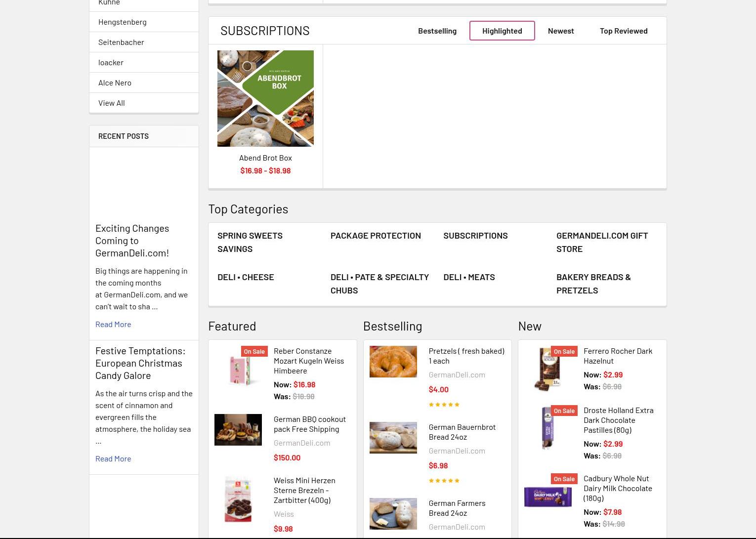This screenshot has height=539, width=756.
Task: Switch to the Newest tab
Action: click(561, 31)
